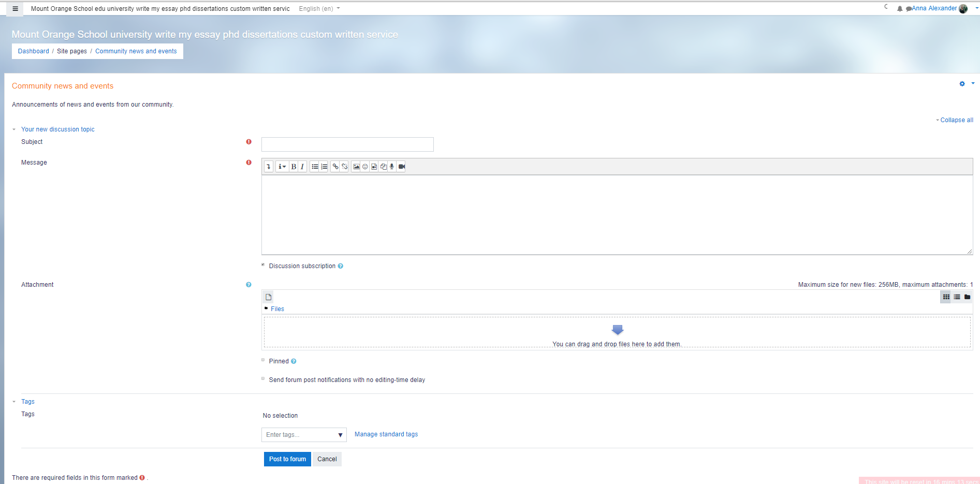This screenshot has width=980, height=484.
Task: Collapse the Your new discussion topic section
Action: click(57, 129)
